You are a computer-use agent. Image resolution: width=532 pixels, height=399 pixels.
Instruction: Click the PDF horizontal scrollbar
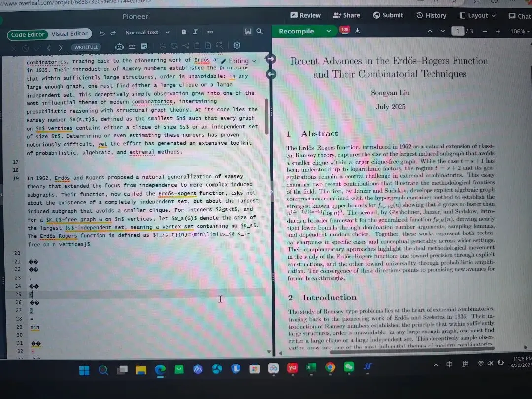tap(411, 352)
